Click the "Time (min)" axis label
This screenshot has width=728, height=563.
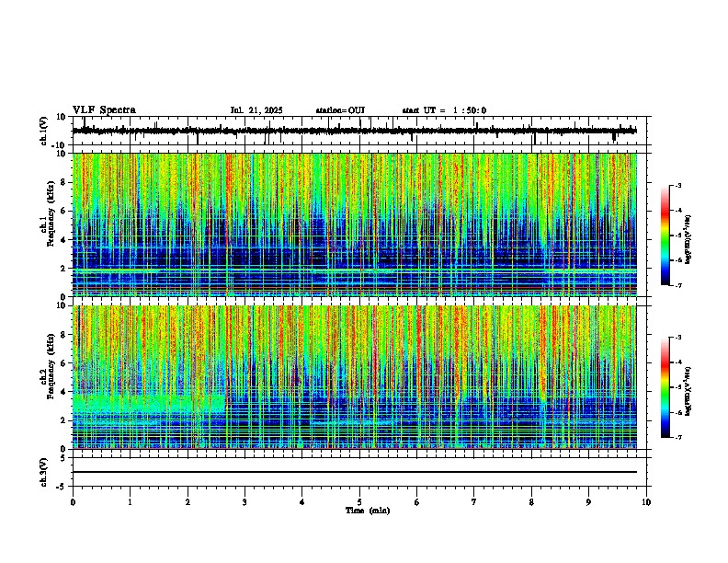coord(368,511)
